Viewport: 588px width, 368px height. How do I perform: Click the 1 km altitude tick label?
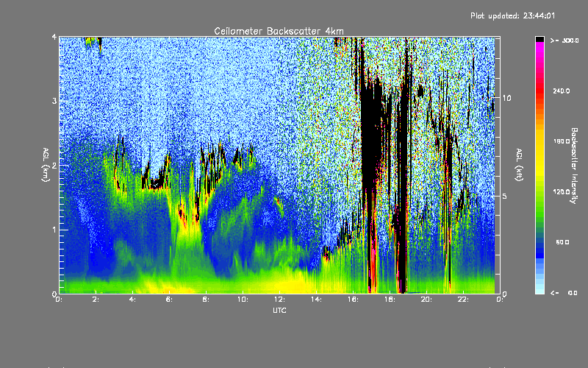54,230
